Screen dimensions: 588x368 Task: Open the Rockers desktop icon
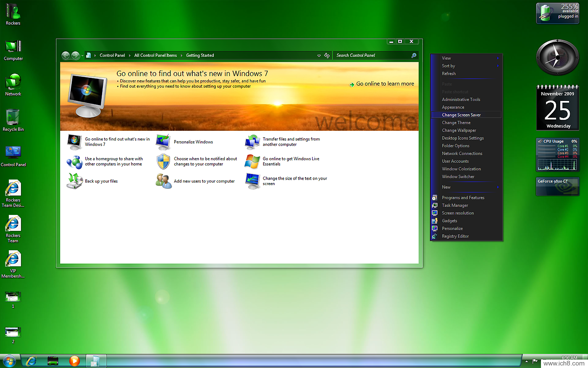click(13, 14)
